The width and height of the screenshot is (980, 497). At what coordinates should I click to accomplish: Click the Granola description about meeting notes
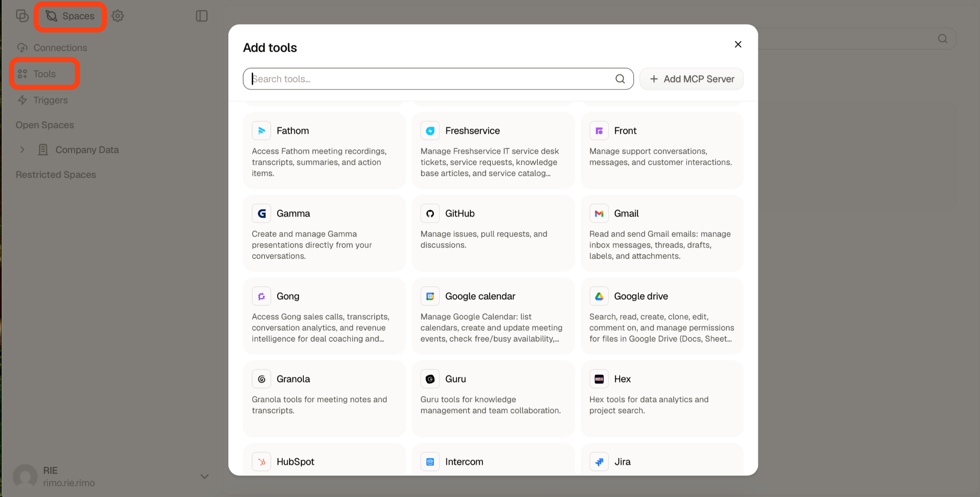tap(319, 405)
